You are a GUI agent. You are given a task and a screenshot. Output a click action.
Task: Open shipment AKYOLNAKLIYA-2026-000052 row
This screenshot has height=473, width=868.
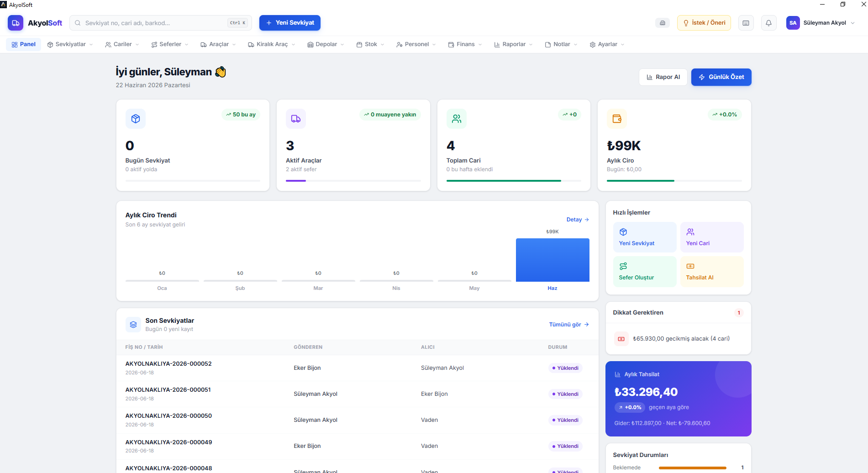[358, 368]
